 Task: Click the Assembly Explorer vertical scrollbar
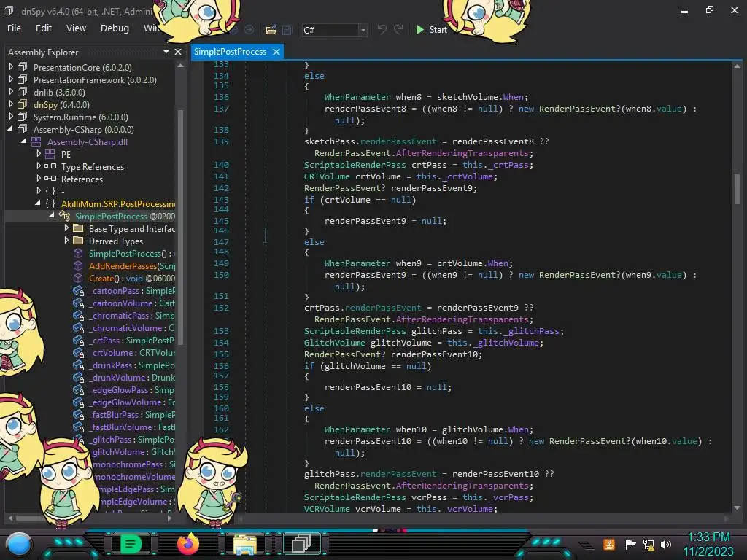click(x=181, y=226)
